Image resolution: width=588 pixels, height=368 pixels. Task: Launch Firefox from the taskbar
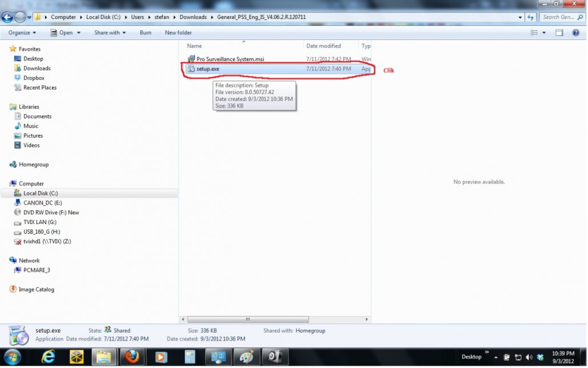point(131,357)
